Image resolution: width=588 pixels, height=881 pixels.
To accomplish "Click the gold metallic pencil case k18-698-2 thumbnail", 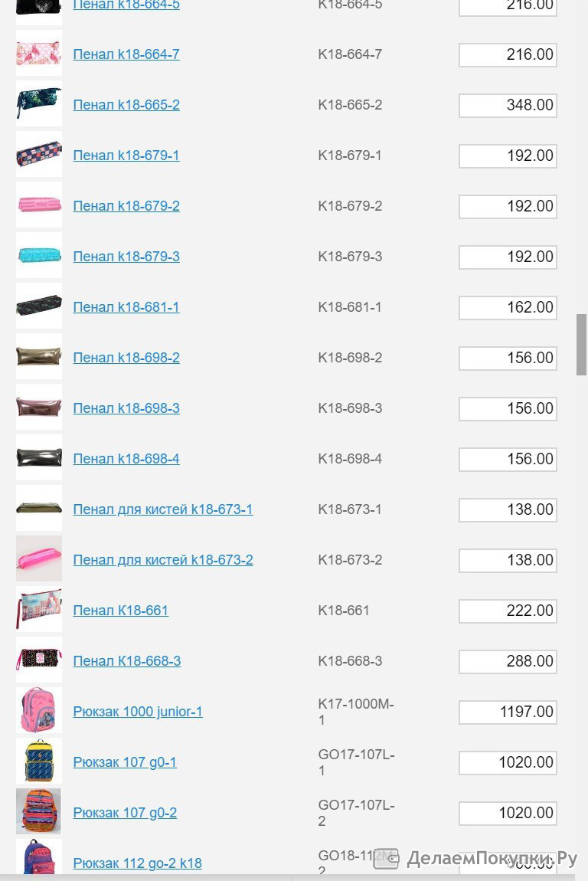I will click(x=39, y=357).
